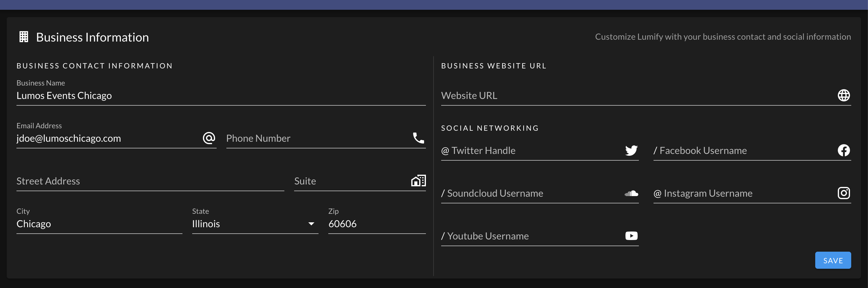The image size is (868, 288).
Task: Click the BUSINESS WEBSITE URL section label
Action: coord(494,66)
